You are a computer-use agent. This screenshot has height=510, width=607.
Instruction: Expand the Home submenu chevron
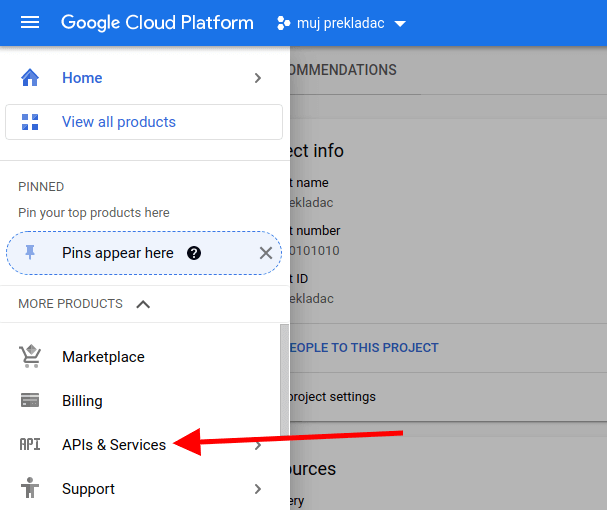[257, 78]
